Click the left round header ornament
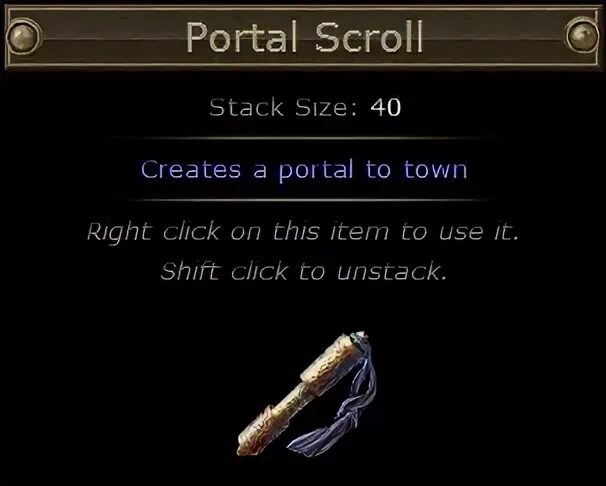 pos(23,37)
